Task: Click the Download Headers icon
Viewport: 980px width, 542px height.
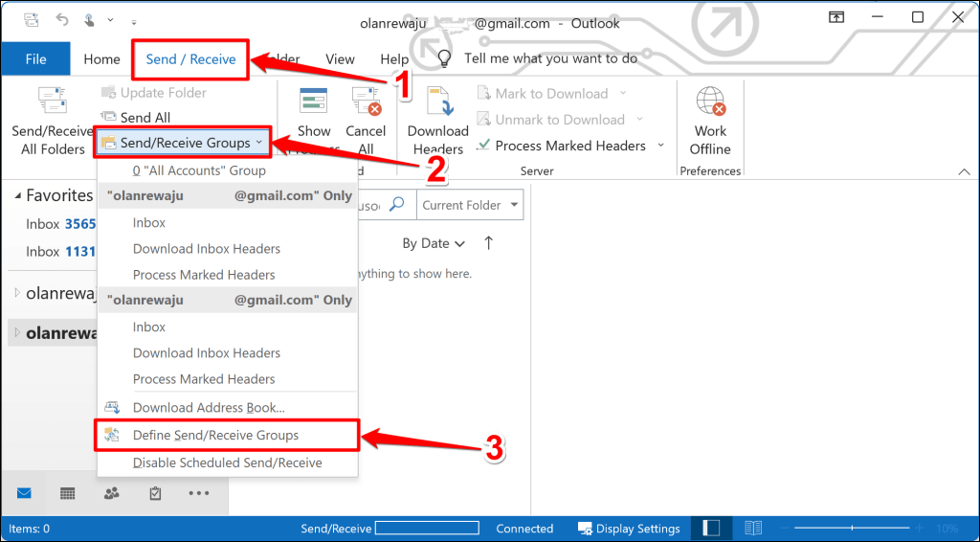Action: tap(437, 102)
